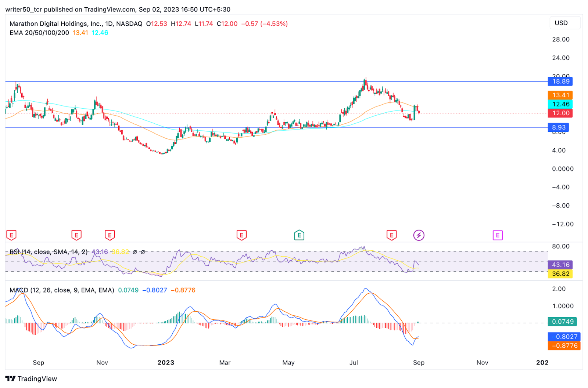Click the −12.00 value on the price scale
The image size is (588, 388).
coord(563,224)
